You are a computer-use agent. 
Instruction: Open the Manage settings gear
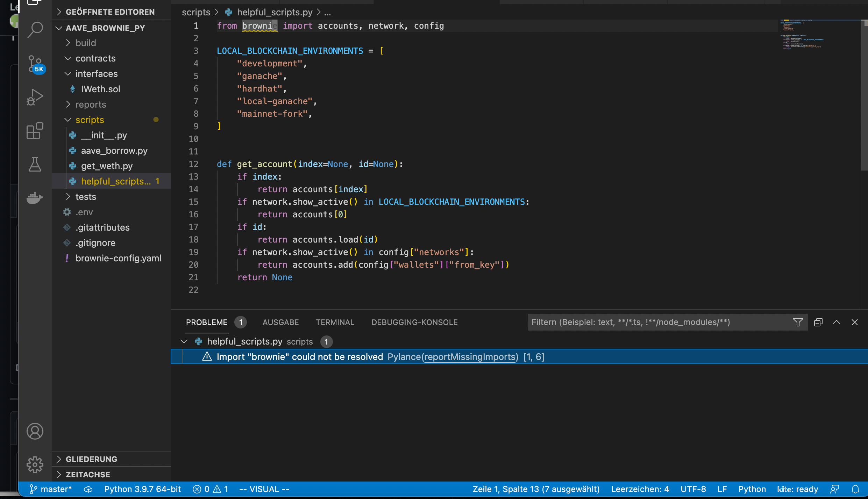(35, 465)
